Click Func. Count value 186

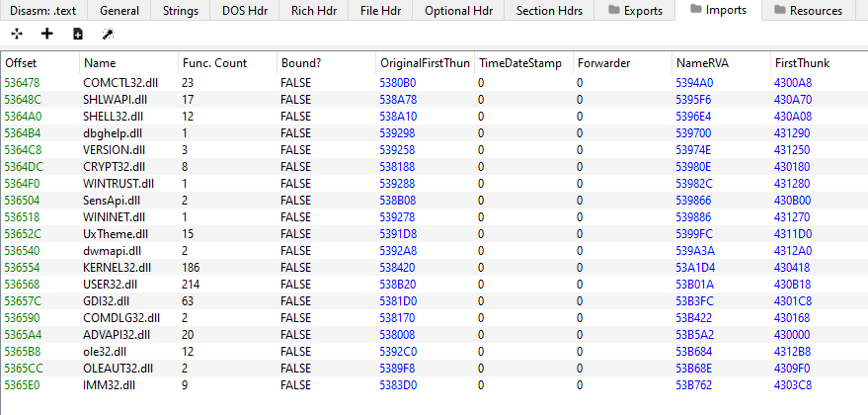191,268
